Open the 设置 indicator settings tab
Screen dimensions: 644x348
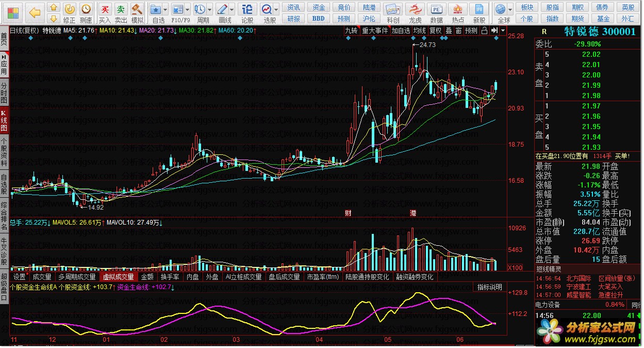19,277
